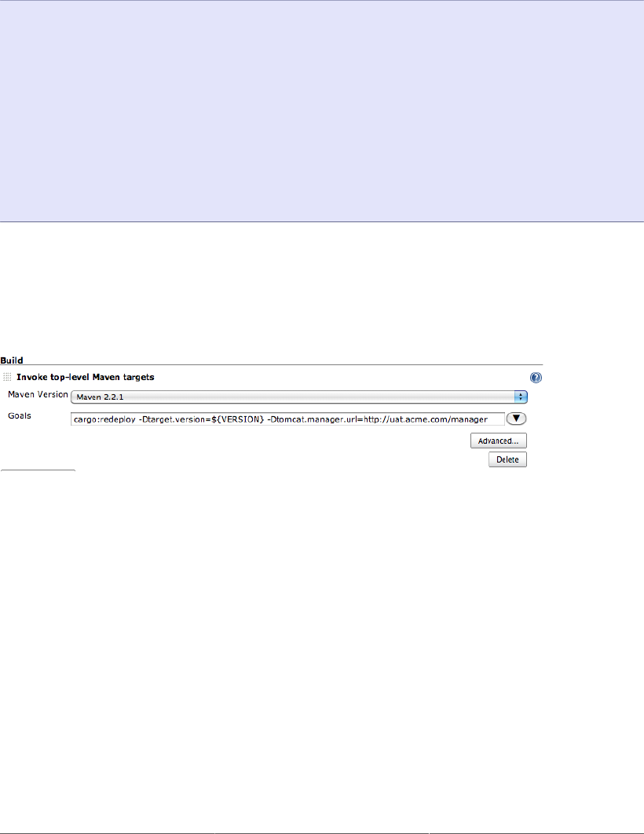Click the Goals label
The width and height of the screenshot is (644, 834).
pyautogui.click(x=19, y=416)
